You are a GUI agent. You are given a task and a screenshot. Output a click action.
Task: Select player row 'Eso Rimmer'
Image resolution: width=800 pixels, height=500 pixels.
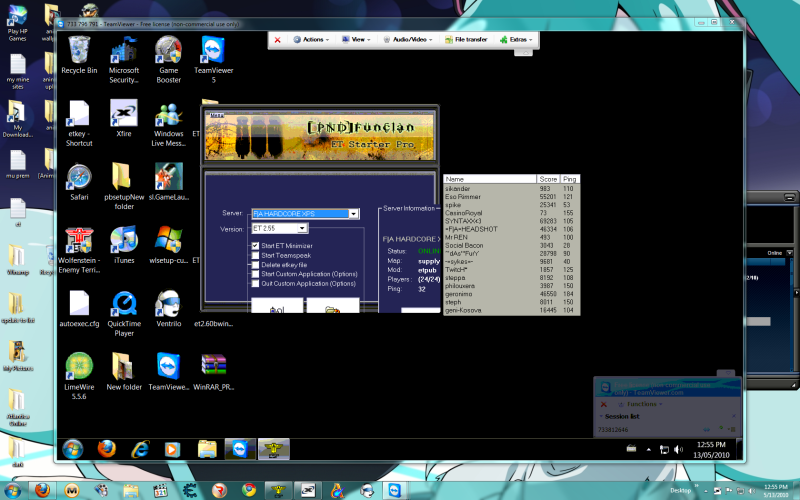tap(512, 196)
